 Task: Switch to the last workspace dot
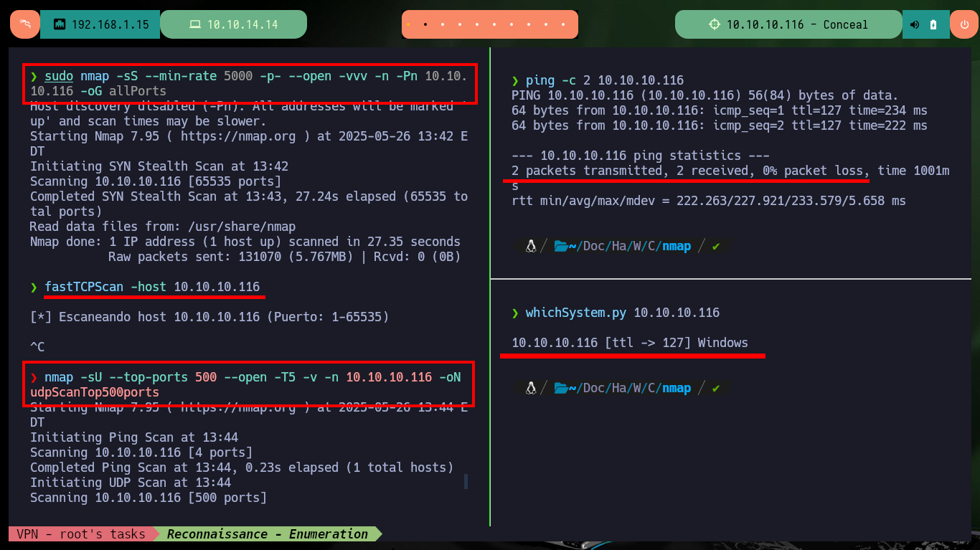[x=563, y=24]
